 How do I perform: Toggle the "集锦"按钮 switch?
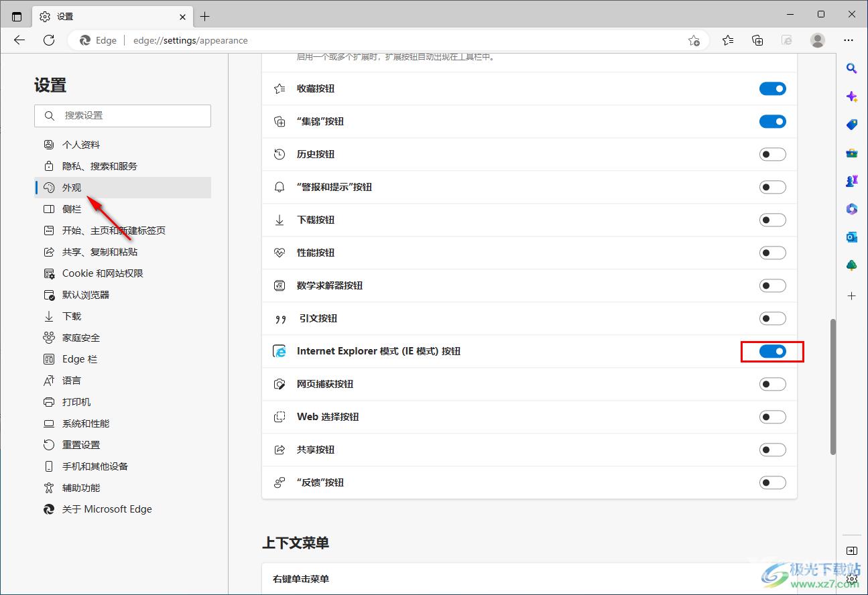pyautogui.click(x=772, y=121)
